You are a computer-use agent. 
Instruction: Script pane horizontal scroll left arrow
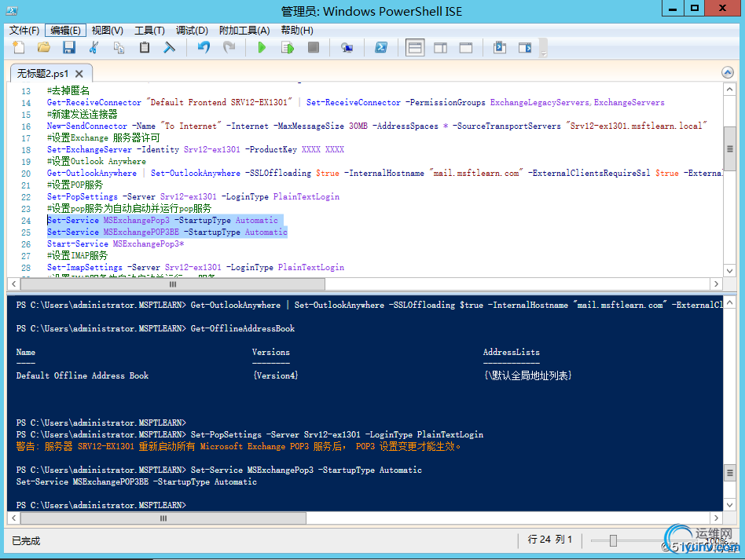pyautogui.click(x=14, y=284)
